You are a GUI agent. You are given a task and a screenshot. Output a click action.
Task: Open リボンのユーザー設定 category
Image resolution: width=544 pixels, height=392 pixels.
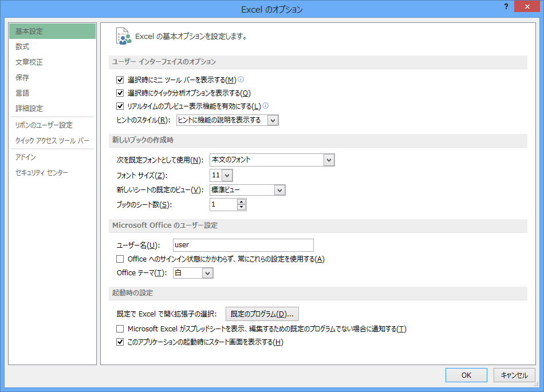52,125
